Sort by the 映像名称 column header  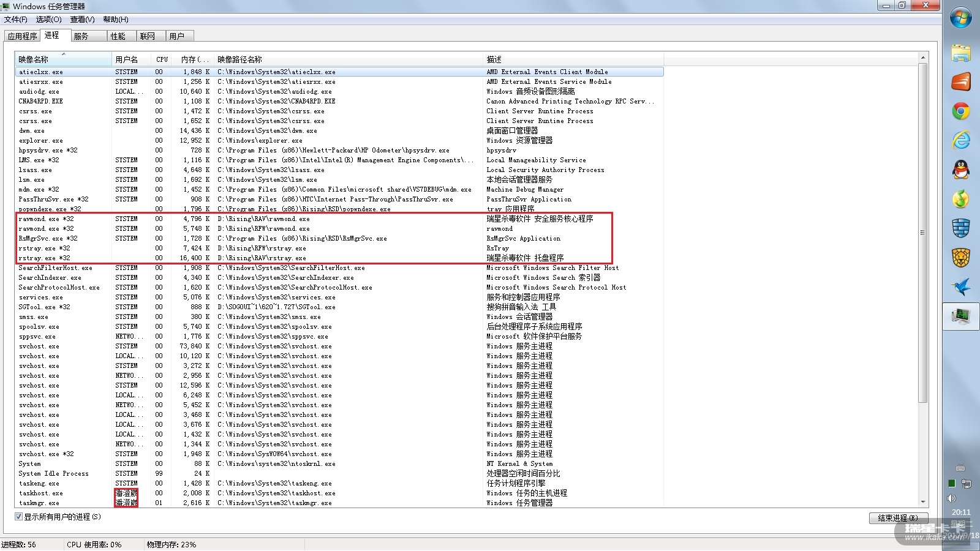pos(64,59)
